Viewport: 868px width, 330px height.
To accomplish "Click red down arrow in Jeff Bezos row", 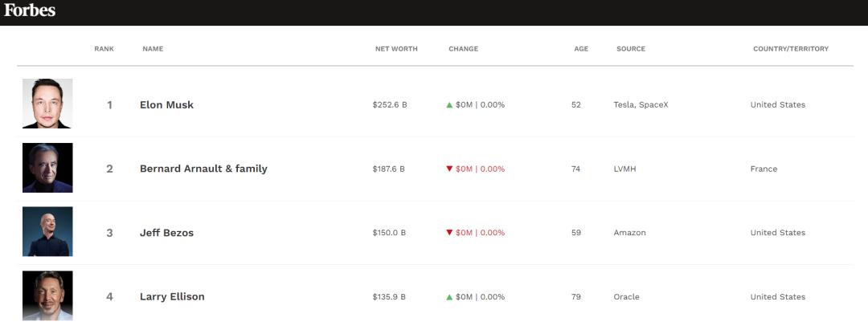I will coord(450,233).
